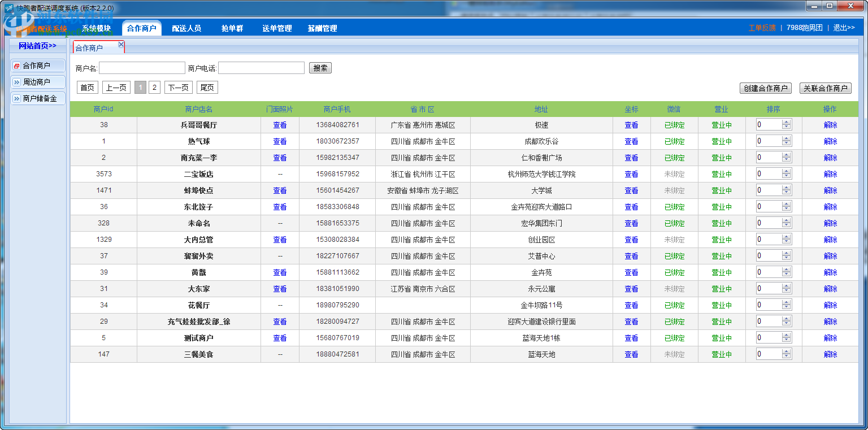The width and height of the screenshot is (868, 430).
Task: Open the 送单管理 menu
Action: 277,28
